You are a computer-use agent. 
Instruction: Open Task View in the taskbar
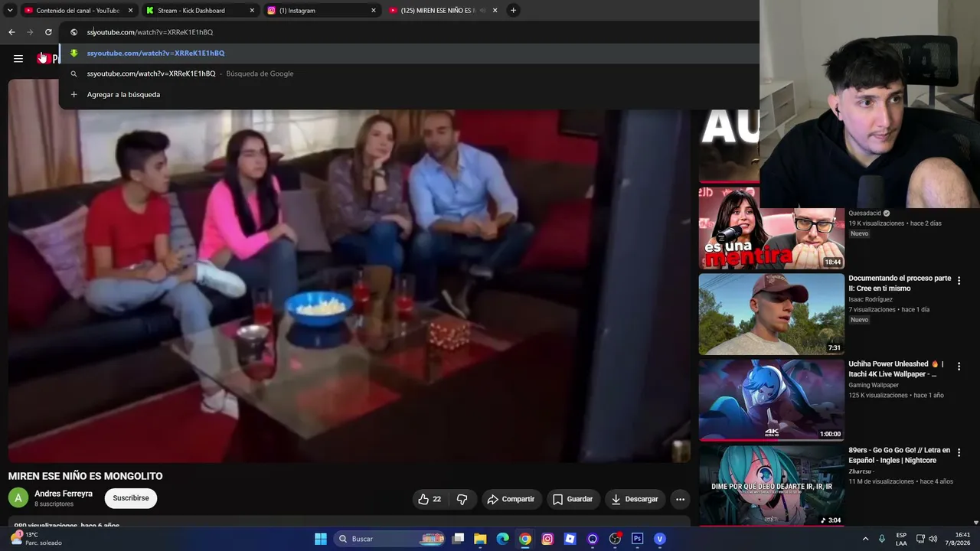click(x=458, y=539)
